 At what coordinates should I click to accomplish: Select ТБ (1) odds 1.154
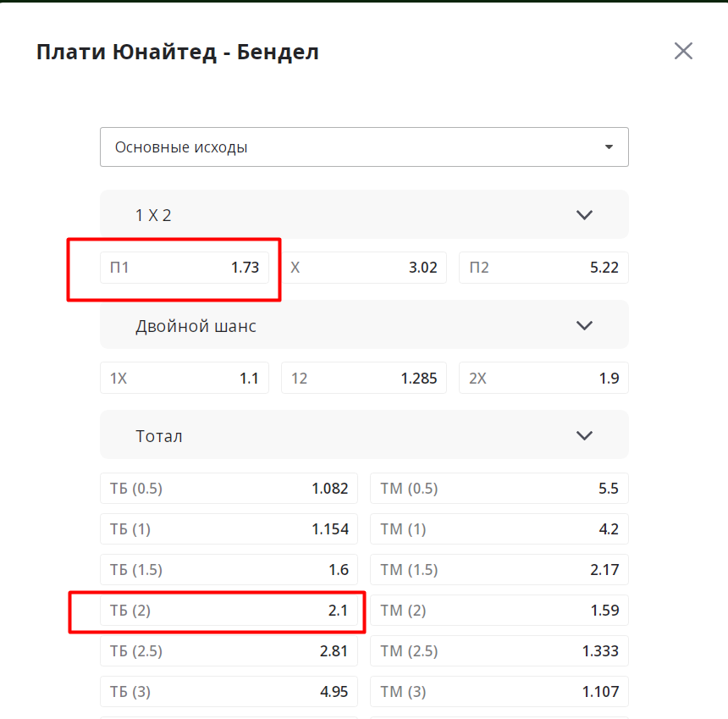tap(229, 529)
